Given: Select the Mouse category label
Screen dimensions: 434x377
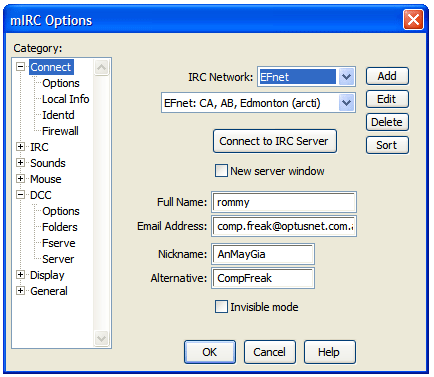Looking at the screenshot, I should click(46, 179).
